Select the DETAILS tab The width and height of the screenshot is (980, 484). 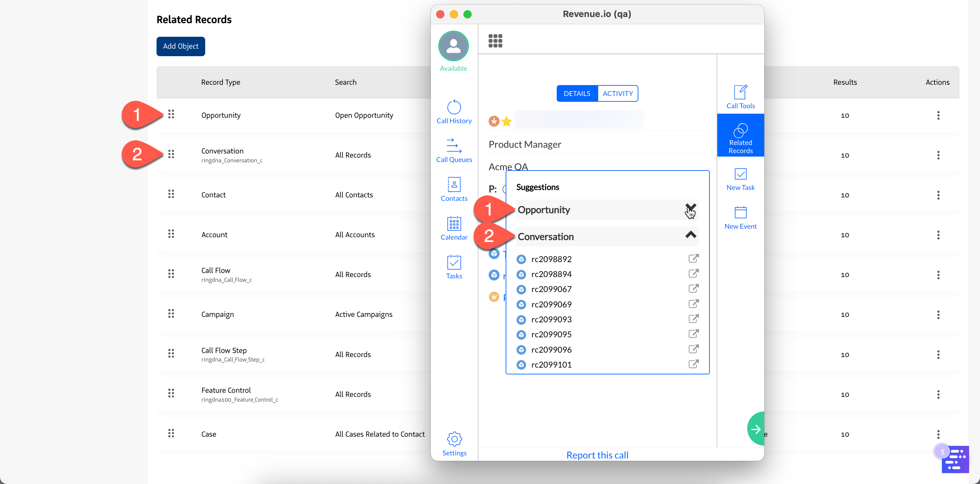click(x=577, y=94)
